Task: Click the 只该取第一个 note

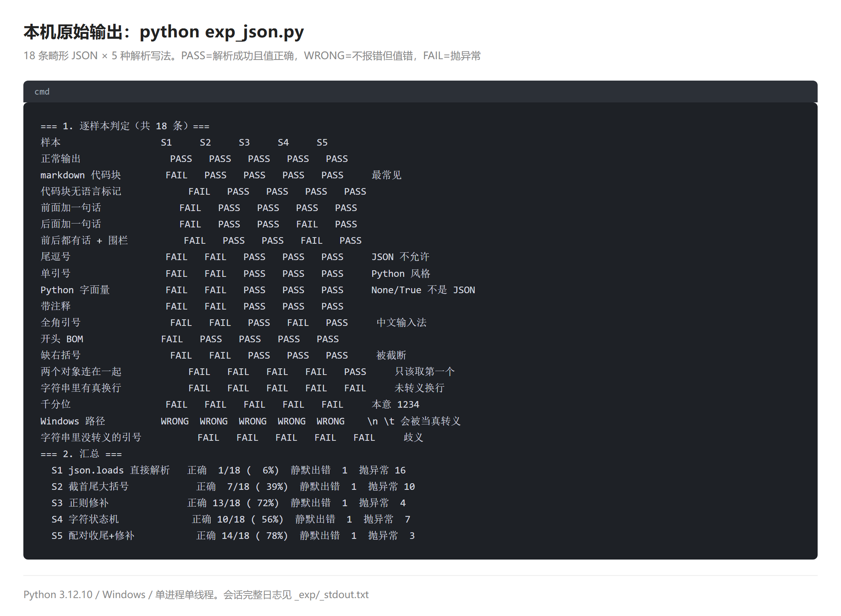Action: point(424,372)
